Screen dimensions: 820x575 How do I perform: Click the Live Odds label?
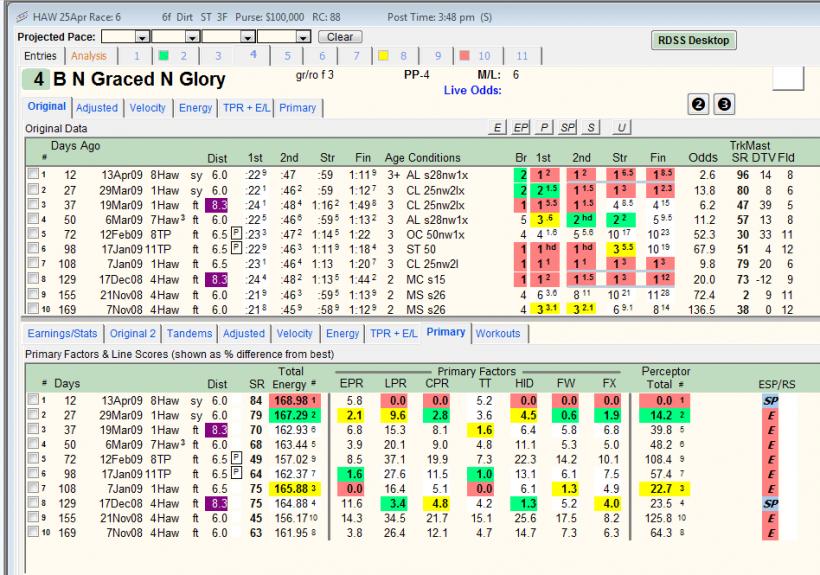point(472,90)
